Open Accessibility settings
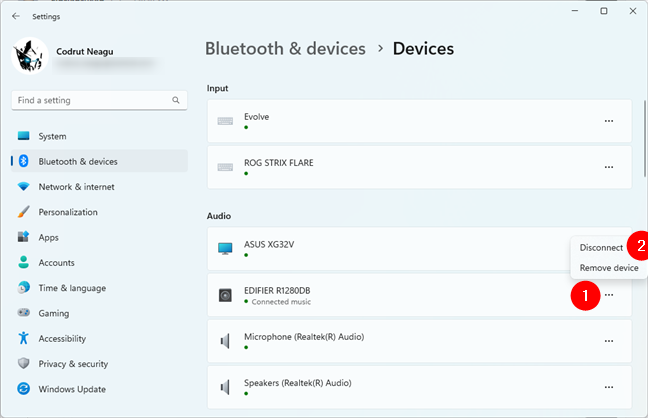The image size is (648, 418). pos(99,338)
